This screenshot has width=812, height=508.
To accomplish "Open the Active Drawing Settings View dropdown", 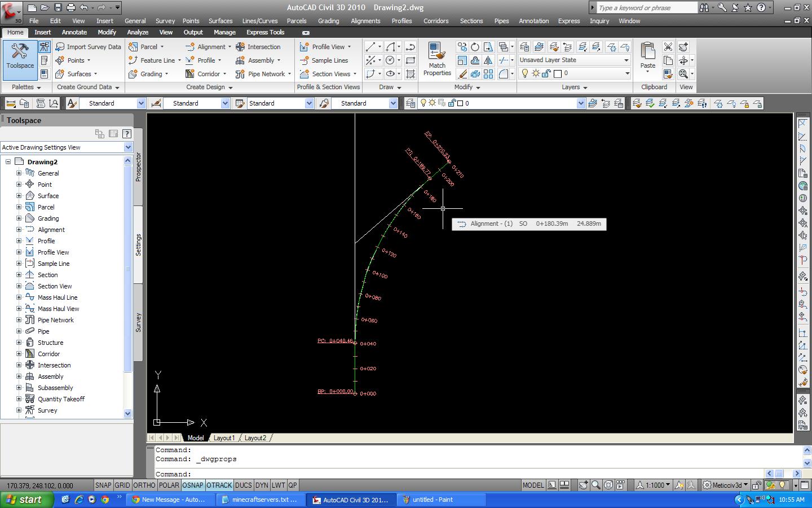I will [127, 147].
